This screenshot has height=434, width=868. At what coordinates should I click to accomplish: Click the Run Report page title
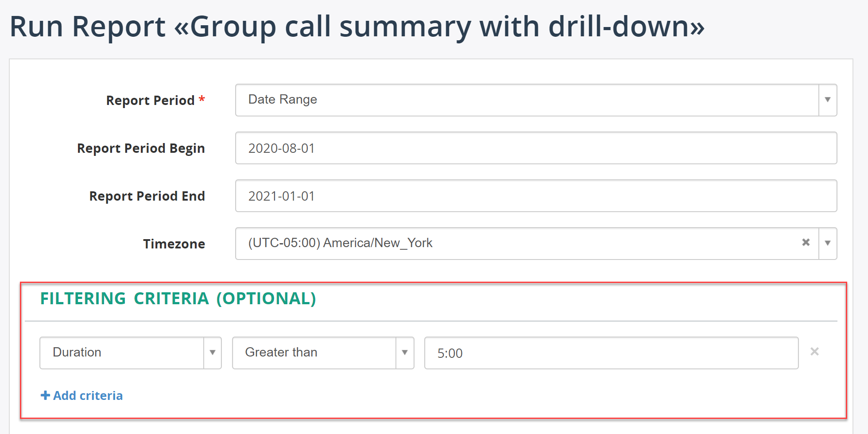pos(357,27)
